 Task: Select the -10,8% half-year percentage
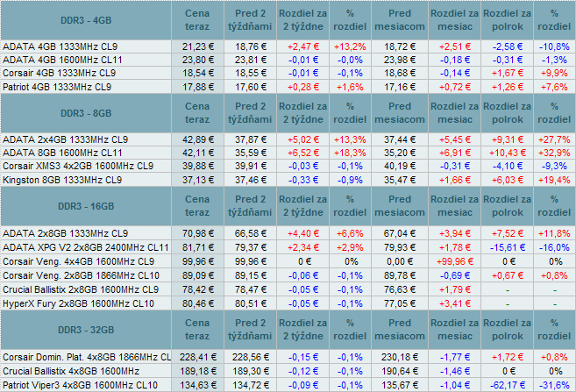pos(554,46)
